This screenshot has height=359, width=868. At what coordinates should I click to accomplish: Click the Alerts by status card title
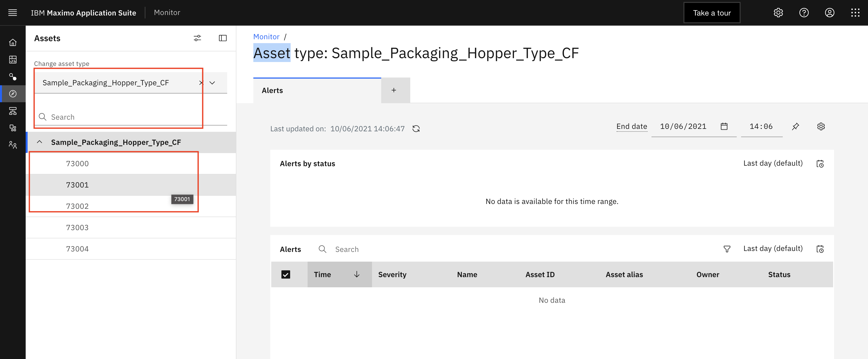(x=307, y=164)
